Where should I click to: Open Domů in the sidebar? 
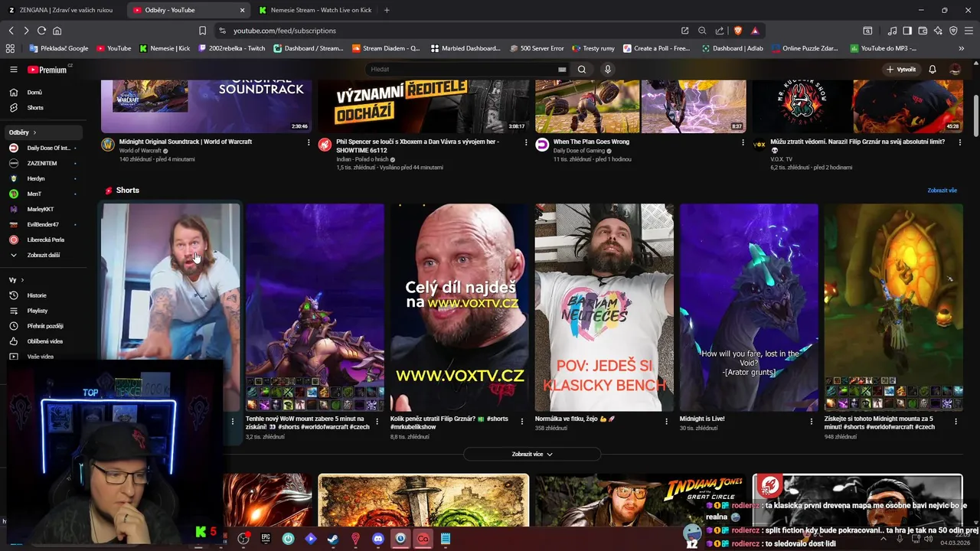tap(44, 92)
